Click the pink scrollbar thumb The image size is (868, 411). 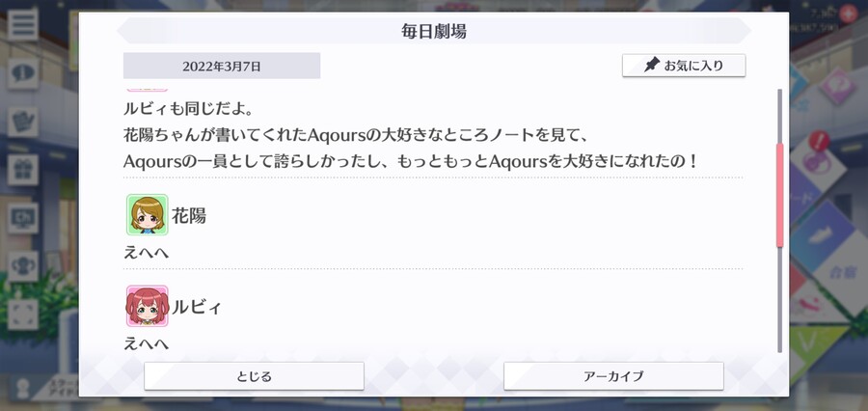(780, 195)
